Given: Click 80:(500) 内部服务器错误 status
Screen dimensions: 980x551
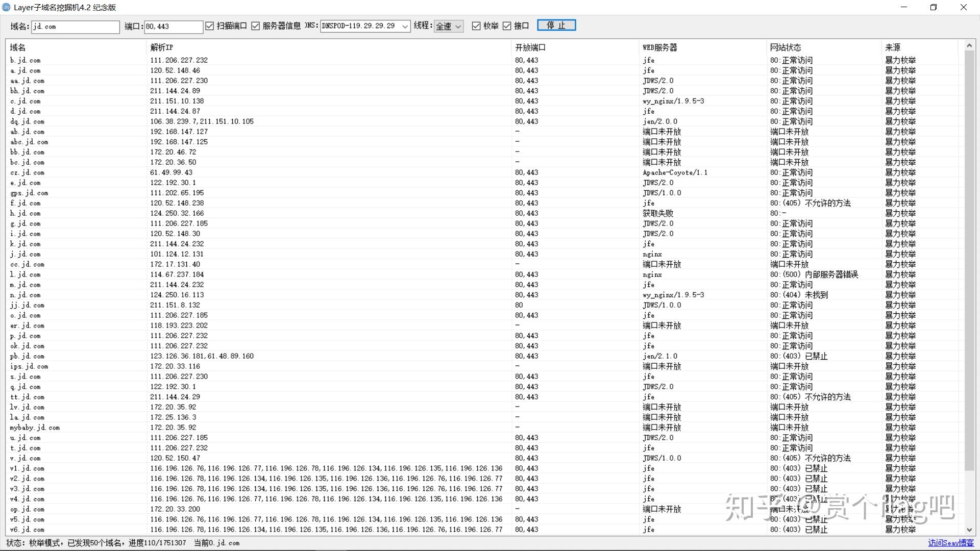Looking at the screenshot, I should (814, 274).
